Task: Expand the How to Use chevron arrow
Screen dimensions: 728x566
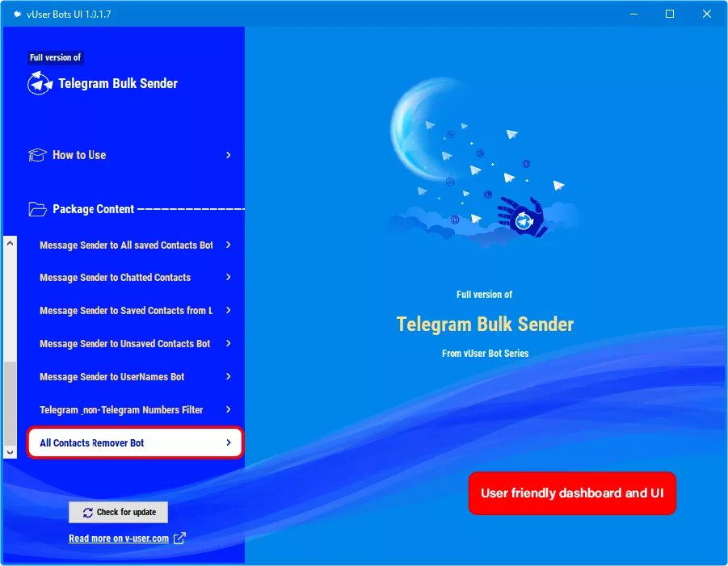Action: pyautogui.click(x=228, y=155)
